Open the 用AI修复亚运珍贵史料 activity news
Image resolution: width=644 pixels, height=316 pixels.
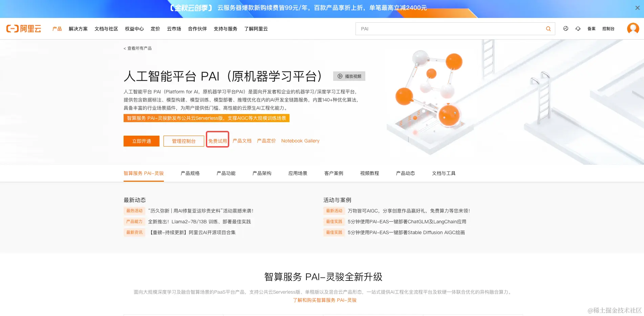point(201,211)
